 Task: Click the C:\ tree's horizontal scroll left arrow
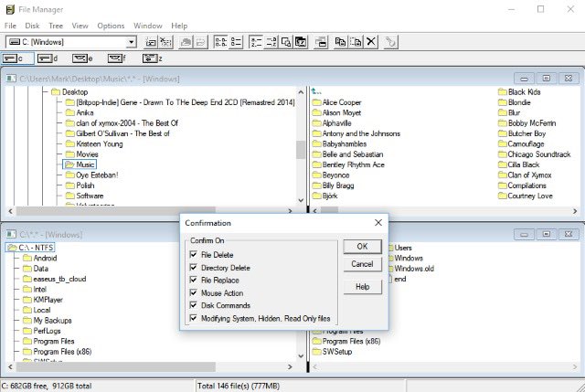coord(10,366)
